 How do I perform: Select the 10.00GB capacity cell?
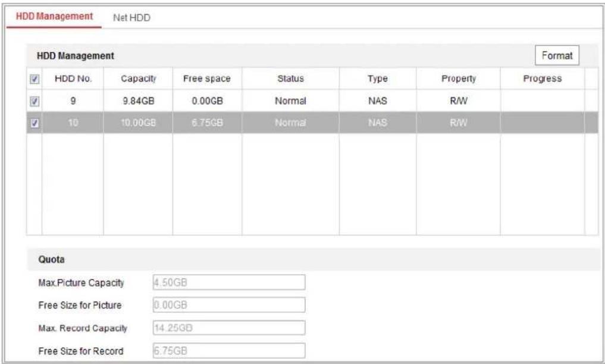[138, 123]
